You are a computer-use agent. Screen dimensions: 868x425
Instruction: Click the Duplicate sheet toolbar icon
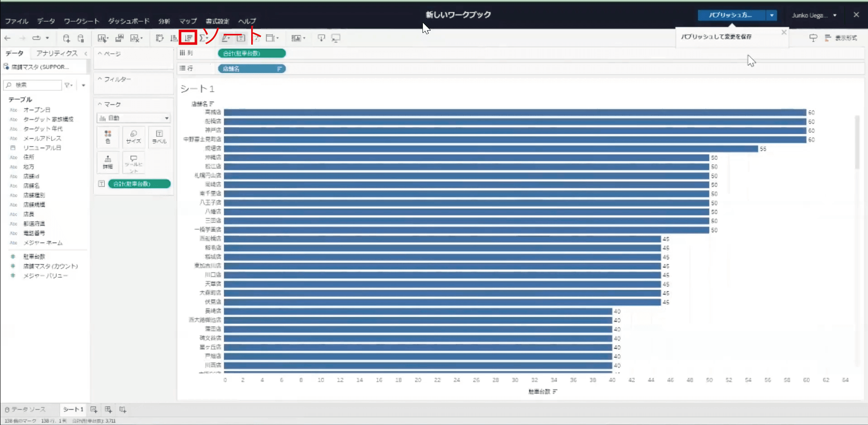tap(119, 38)
